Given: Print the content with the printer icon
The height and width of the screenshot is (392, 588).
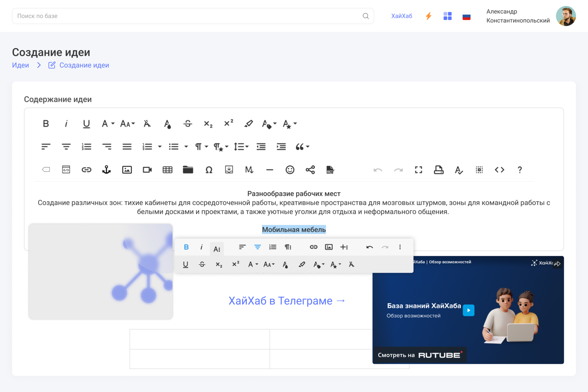Looking at the screenshot, I should (439, 170).
